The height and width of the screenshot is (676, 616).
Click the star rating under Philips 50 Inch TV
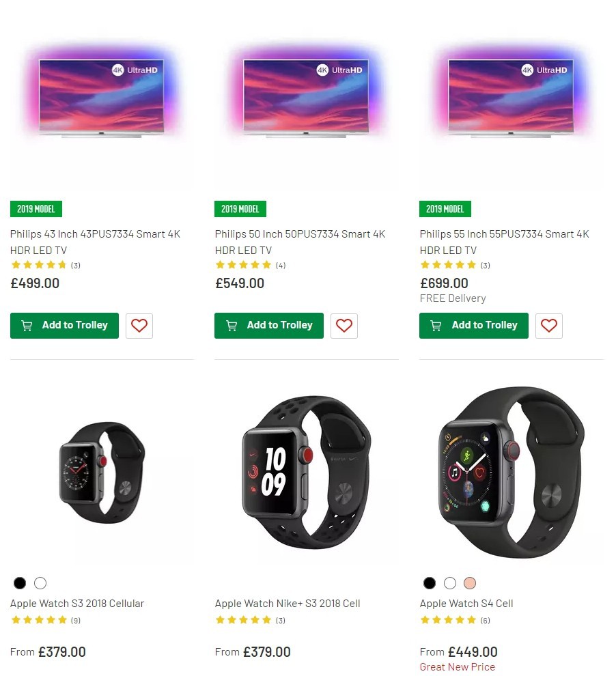[242, 265]
